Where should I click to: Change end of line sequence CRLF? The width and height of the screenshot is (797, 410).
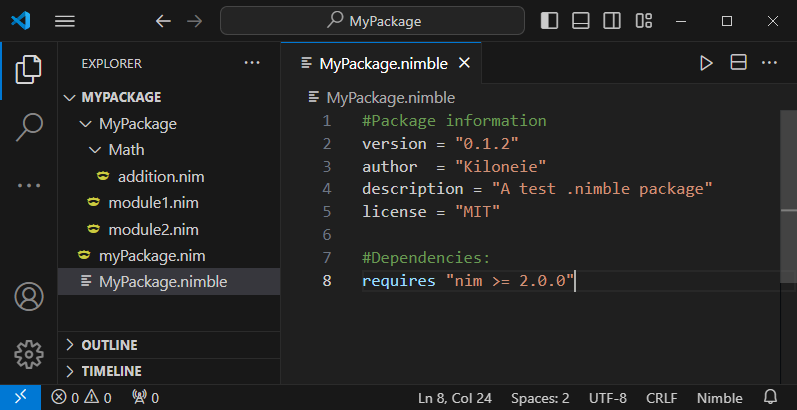tap(664, 398)
